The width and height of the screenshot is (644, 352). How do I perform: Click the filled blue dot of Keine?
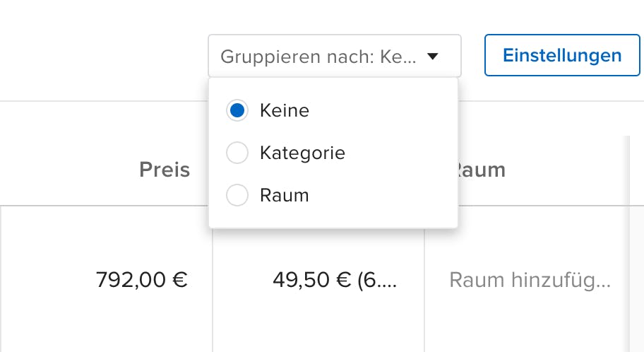coord(237,110)
